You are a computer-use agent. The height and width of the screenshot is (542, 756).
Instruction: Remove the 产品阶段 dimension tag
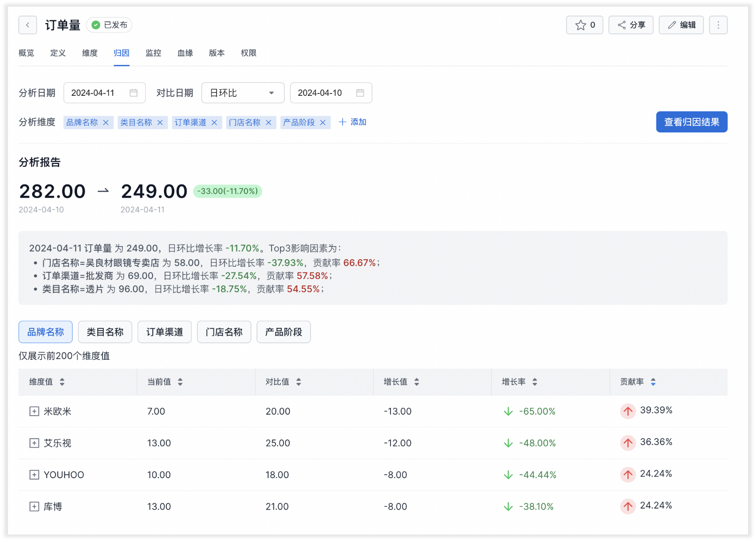(x=323, y=123)
